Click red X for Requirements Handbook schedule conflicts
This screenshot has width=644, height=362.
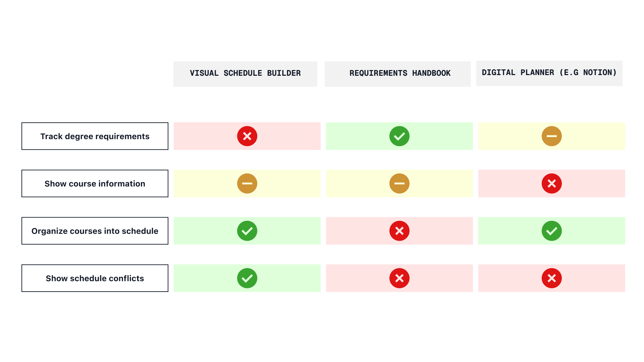399,278
